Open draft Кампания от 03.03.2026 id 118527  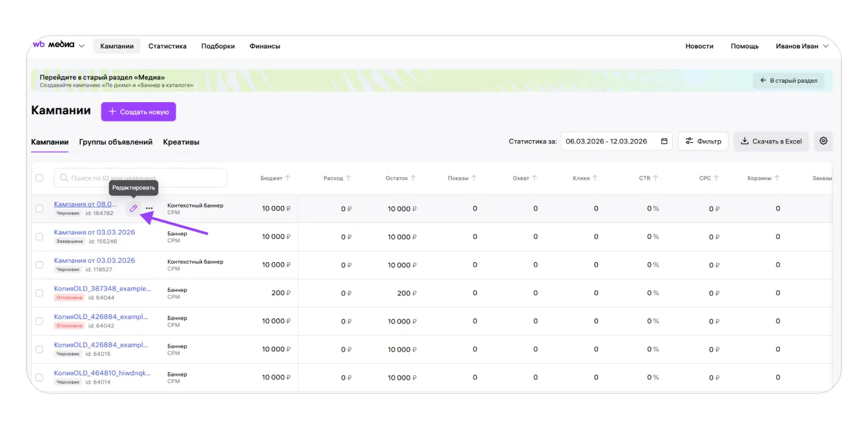(94, 260)
